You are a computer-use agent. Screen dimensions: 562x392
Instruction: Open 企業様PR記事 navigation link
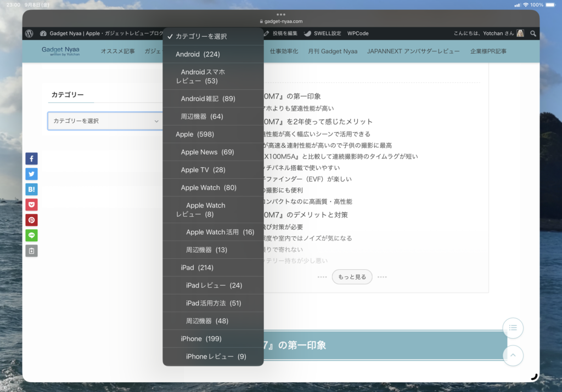coord(488,51)
